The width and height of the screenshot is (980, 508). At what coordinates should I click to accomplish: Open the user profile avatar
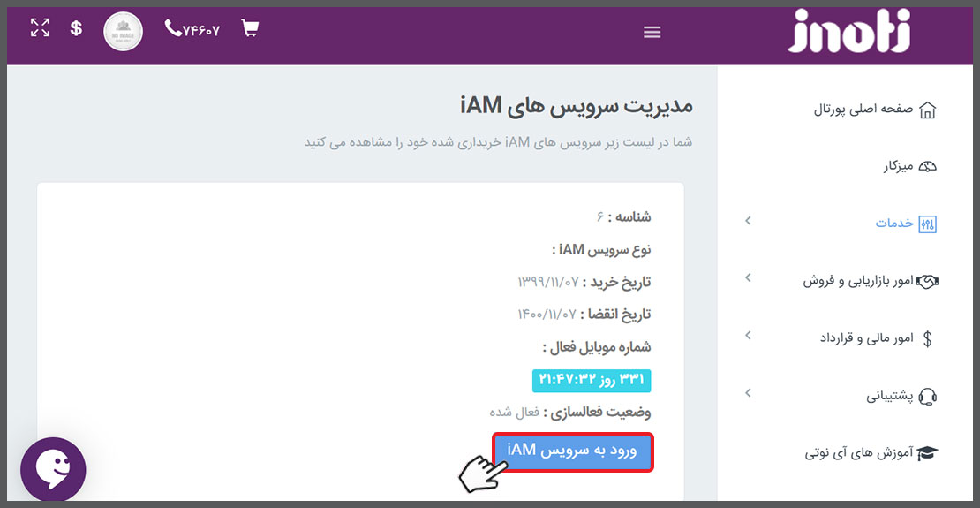click(123, 31)
